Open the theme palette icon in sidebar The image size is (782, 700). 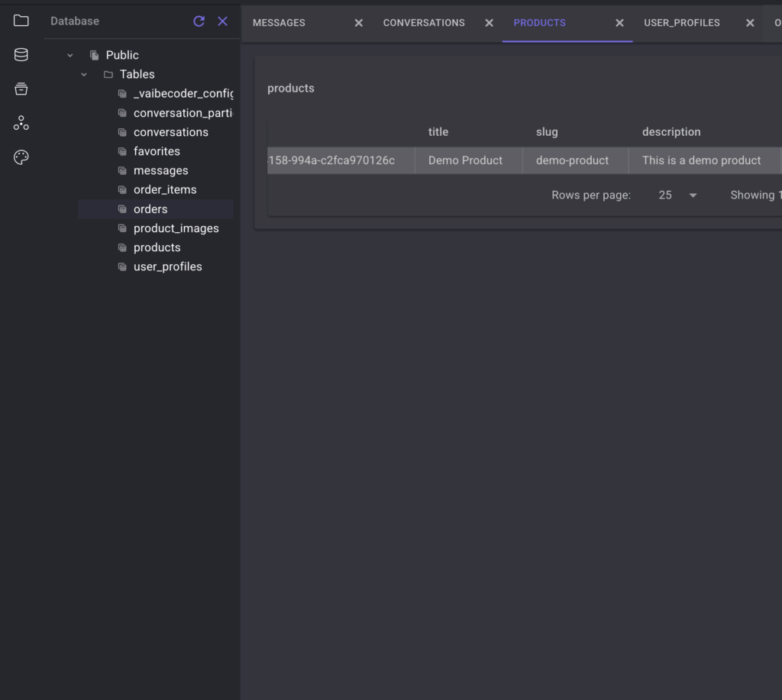point(21,157)
